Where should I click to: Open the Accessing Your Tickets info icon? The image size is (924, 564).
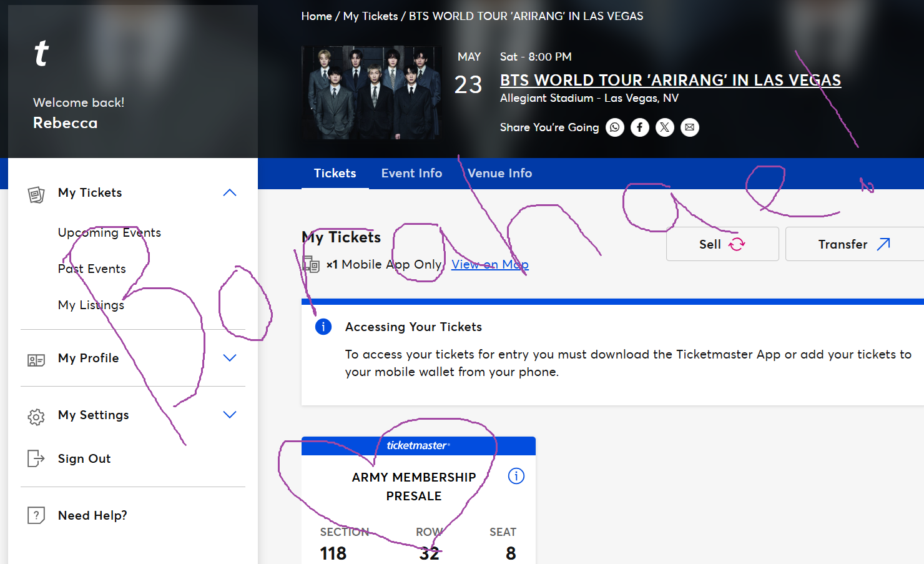pyautogui.click(x=323, y=327)
